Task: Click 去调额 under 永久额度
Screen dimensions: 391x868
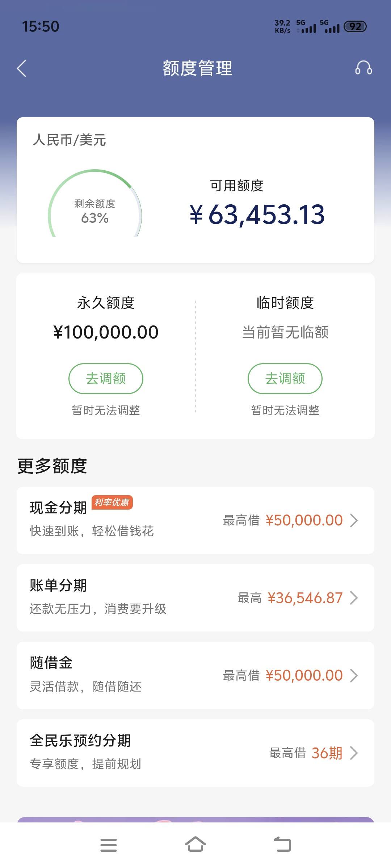Action: click(x=106, y=379)
